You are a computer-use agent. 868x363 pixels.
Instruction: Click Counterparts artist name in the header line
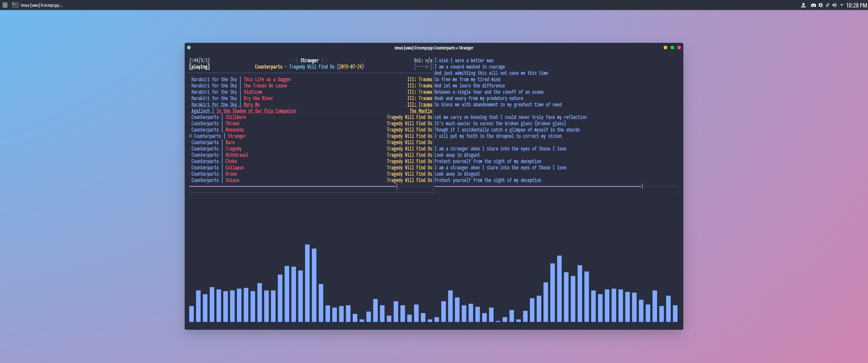[x=268, y=67]
